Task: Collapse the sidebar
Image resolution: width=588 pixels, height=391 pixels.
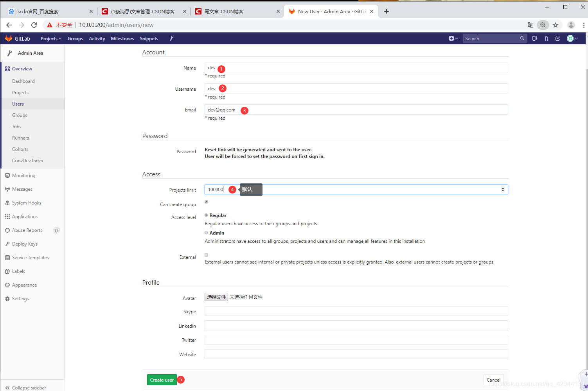Action: [x=26, y=387]
